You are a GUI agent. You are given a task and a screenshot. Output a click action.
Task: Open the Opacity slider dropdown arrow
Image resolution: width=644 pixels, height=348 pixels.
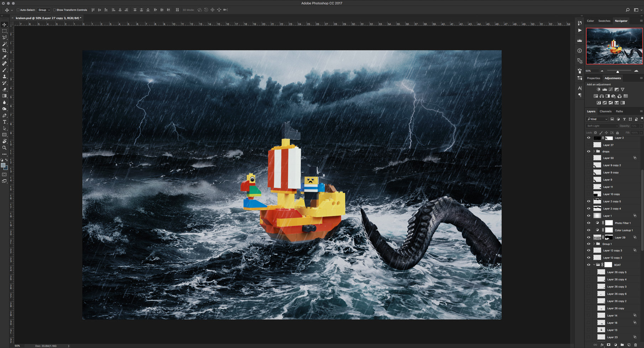(641, 126)
